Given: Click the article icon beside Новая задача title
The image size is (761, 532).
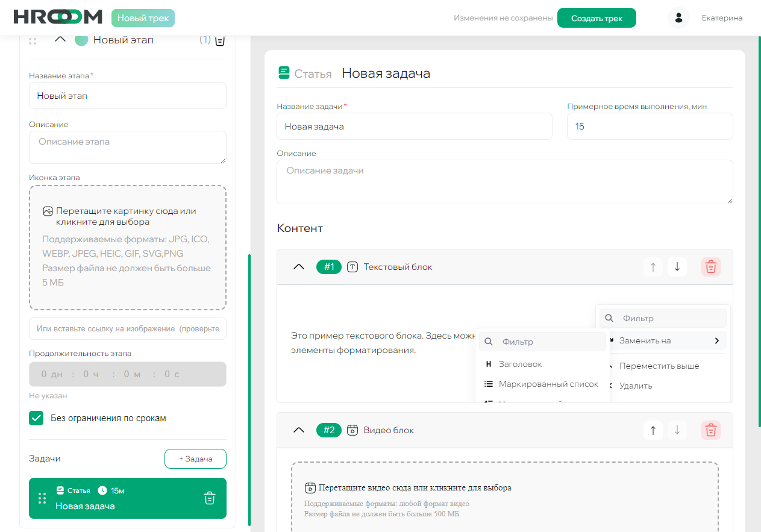Looking at the screenshot, I should coord(284,73).
